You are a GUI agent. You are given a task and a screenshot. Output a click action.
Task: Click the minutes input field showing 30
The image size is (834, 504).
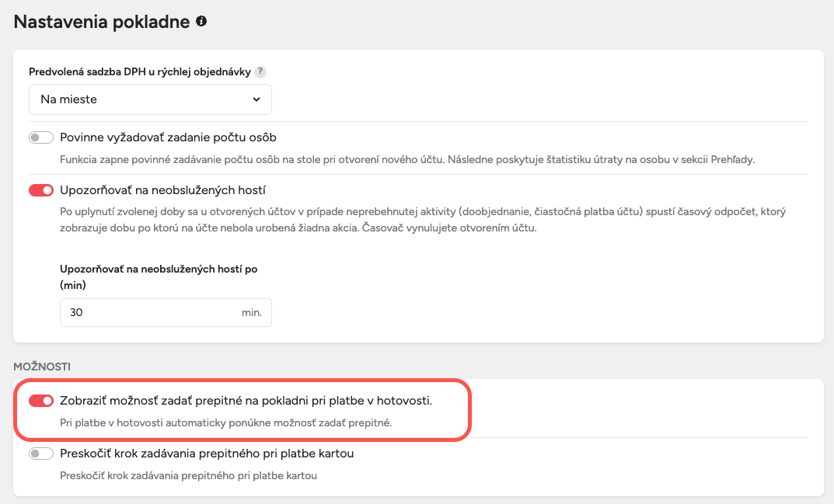148,312
